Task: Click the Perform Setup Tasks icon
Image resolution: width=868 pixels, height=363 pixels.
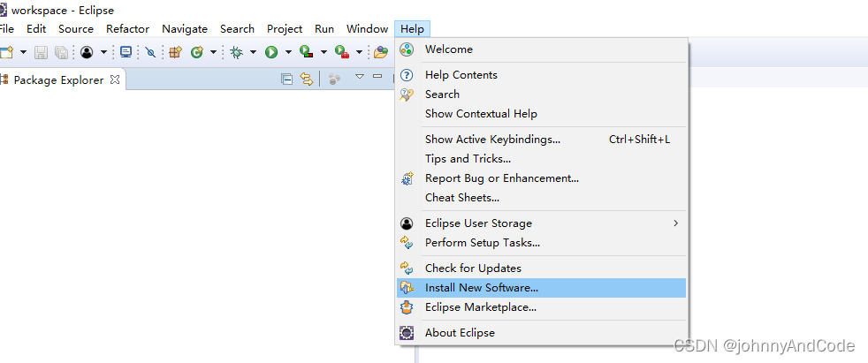Action: coord(407,242)
